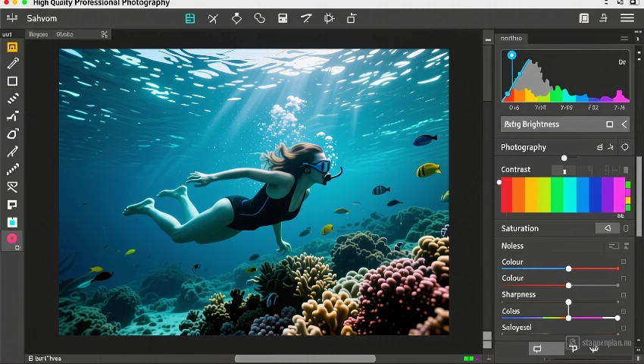Viewport: 644px width, 364px height.
Task: Click the first Colour slider handle
Action: [568, 268]
